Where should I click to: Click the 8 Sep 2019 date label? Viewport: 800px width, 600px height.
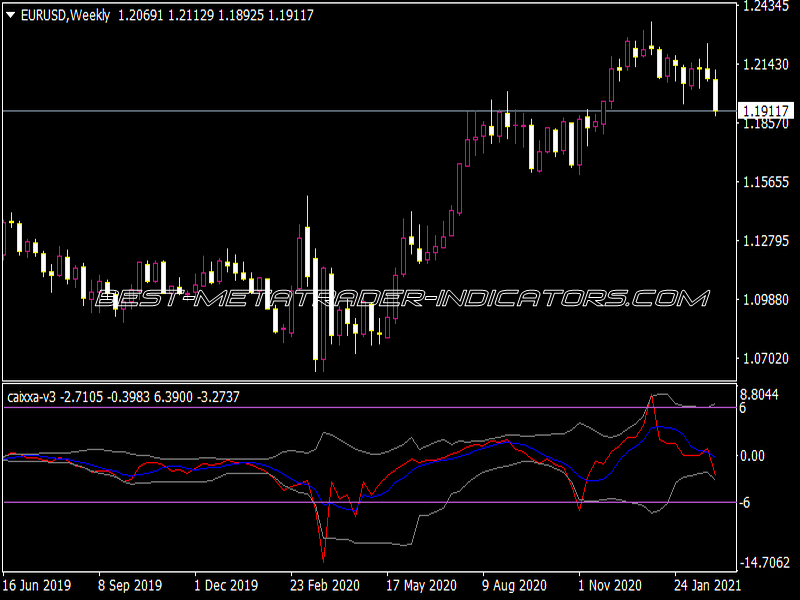tap(130, 585)
